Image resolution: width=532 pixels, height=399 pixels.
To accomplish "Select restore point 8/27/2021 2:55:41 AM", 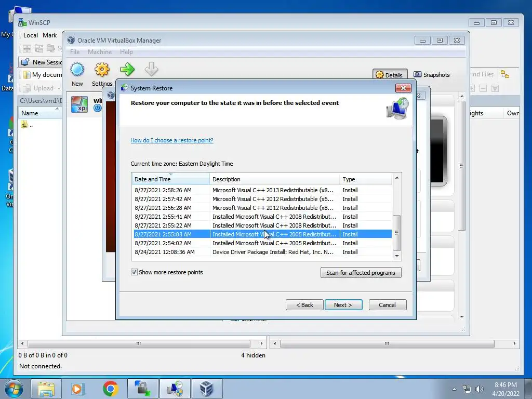I will coord(262,217).
